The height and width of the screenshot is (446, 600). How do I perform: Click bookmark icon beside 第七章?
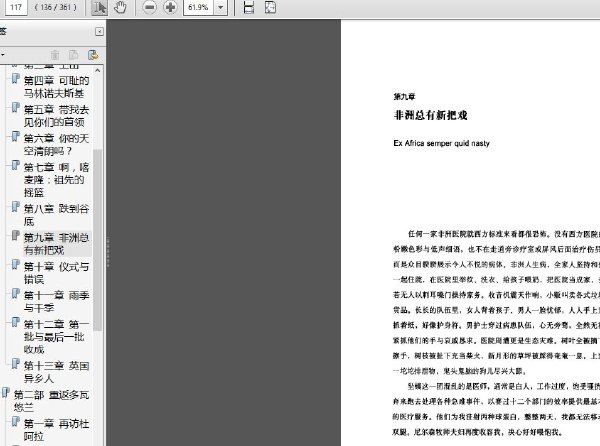[15, 166]
